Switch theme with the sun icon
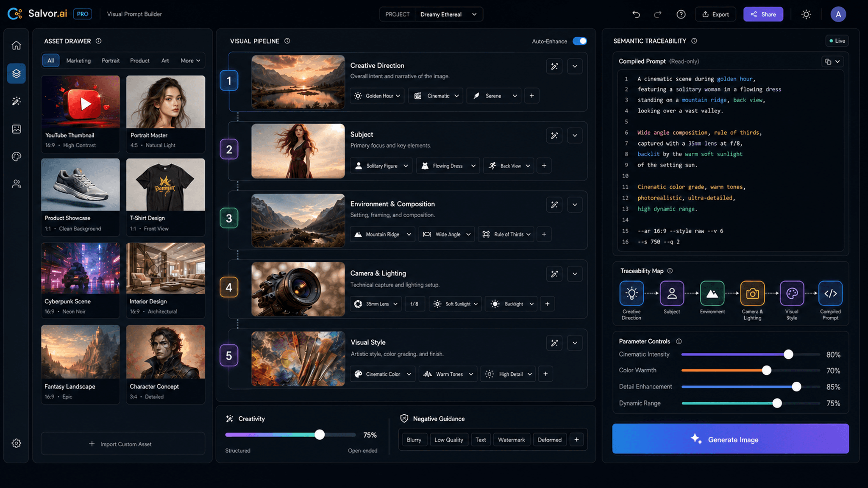The image size is (868, 488). click(x=806, y=14)
